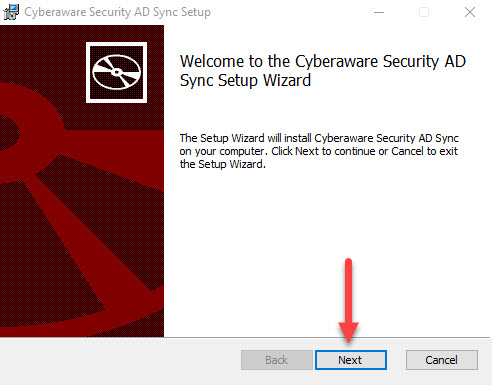The width and height of the screenshot is (492, 385).
Task: Click the installer icon in the title bar
Action: pyautogui.click(x=11, y=12)
